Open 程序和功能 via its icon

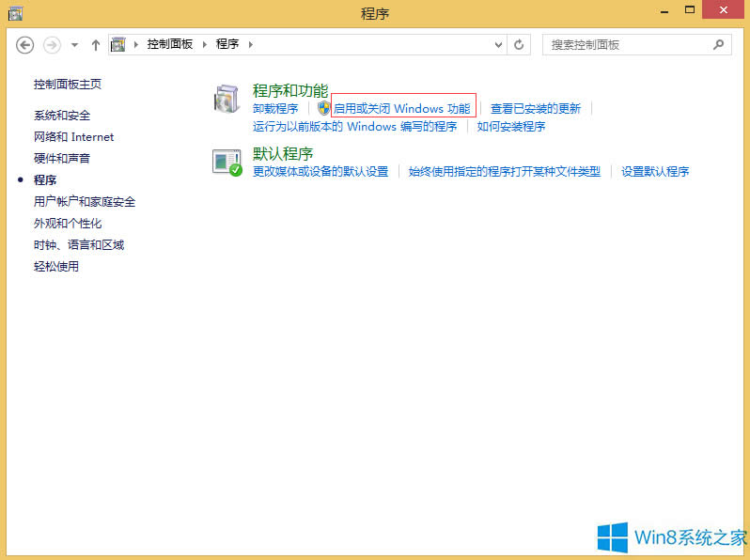227,100
